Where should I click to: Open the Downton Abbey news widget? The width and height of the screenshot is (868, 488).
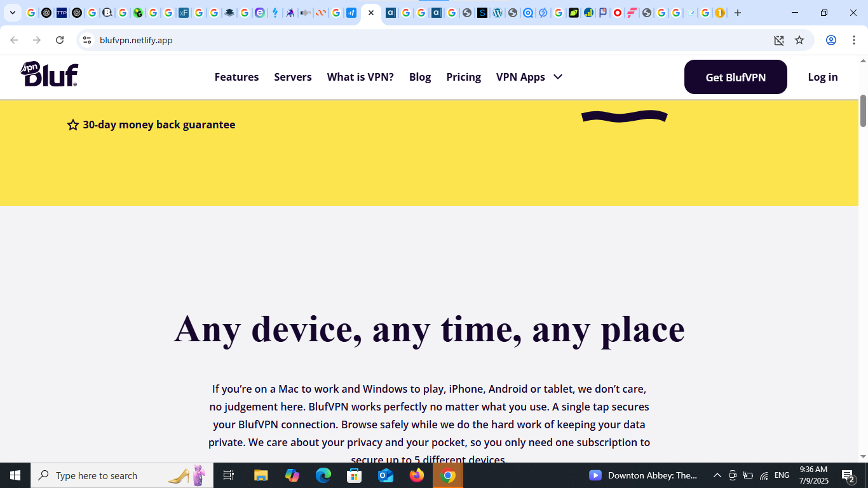click(x=643, y=475)
